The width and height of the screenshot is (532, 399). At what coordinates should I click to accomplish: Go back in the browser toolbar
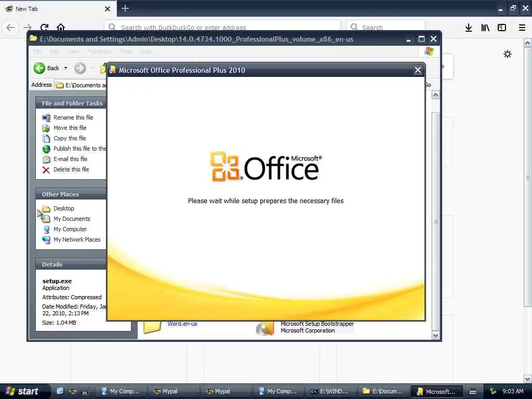pos(10,28)
